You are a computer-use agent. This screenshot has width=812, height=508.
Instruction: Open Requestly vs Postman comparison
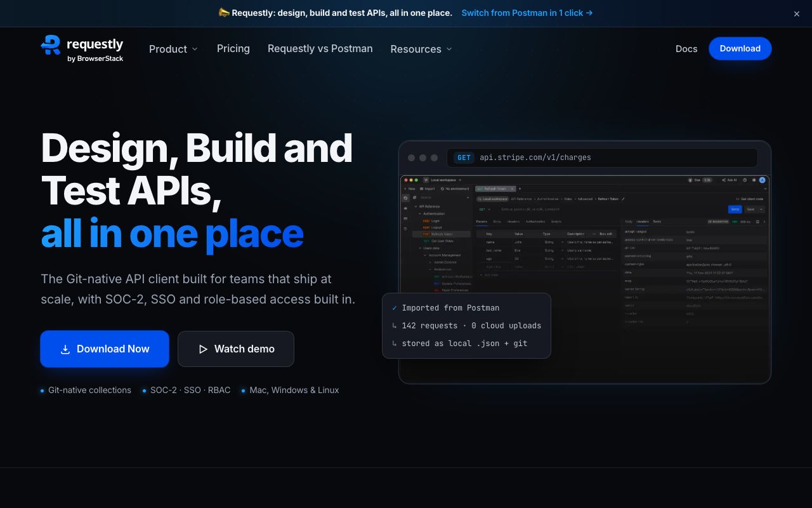320,48
